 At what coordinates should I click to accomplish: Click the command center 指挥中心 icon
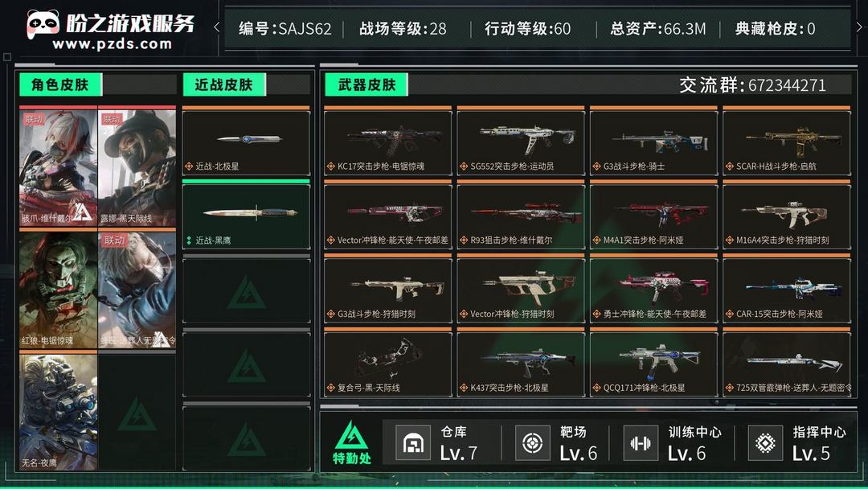tap(766, 443)
